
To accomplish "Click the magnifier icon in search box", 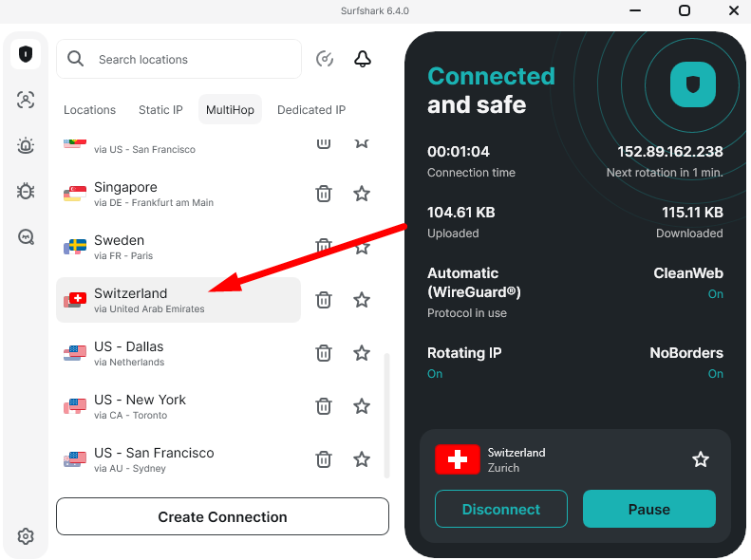I will (75, 59).
